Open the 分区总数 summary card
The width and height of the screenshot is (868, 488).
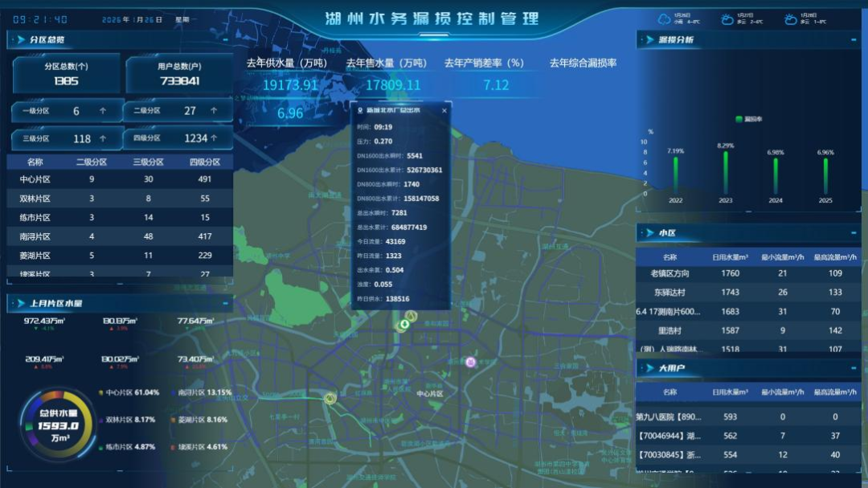click(x=66, y=74)
